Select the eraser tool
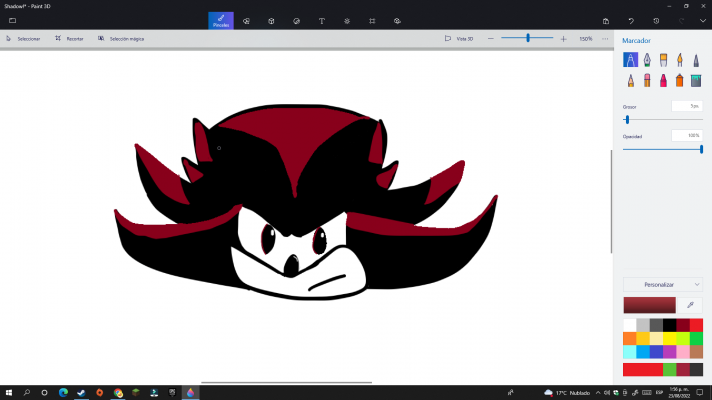Image resolution: width=712 pixels, height=400 pixels. [x=647, y=80]
